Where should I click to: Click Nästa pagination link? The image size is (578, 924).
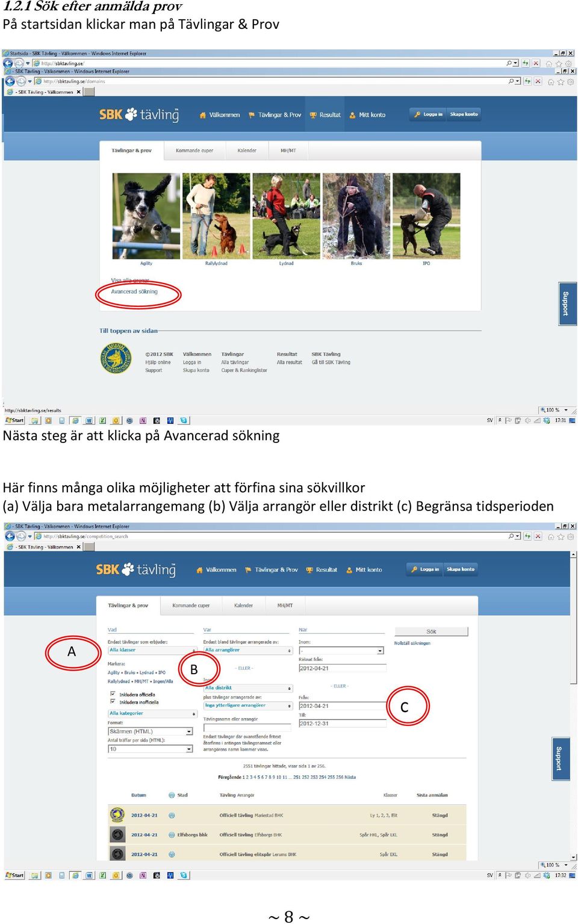350,777
